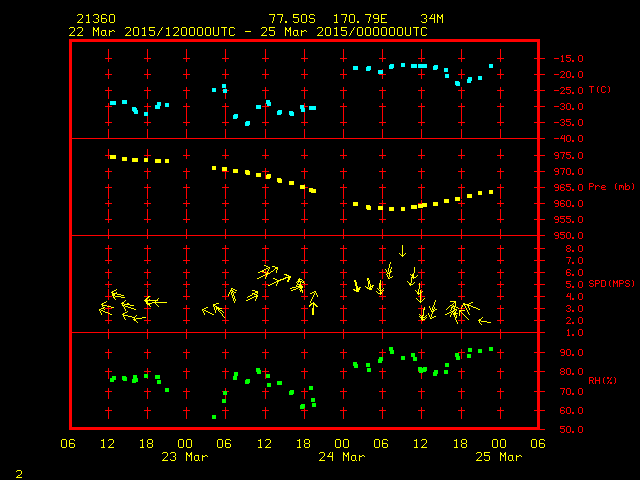Click the 5.0 wind speed tick label
Screen dimensions: 640x480
click(x=574, y=285)
